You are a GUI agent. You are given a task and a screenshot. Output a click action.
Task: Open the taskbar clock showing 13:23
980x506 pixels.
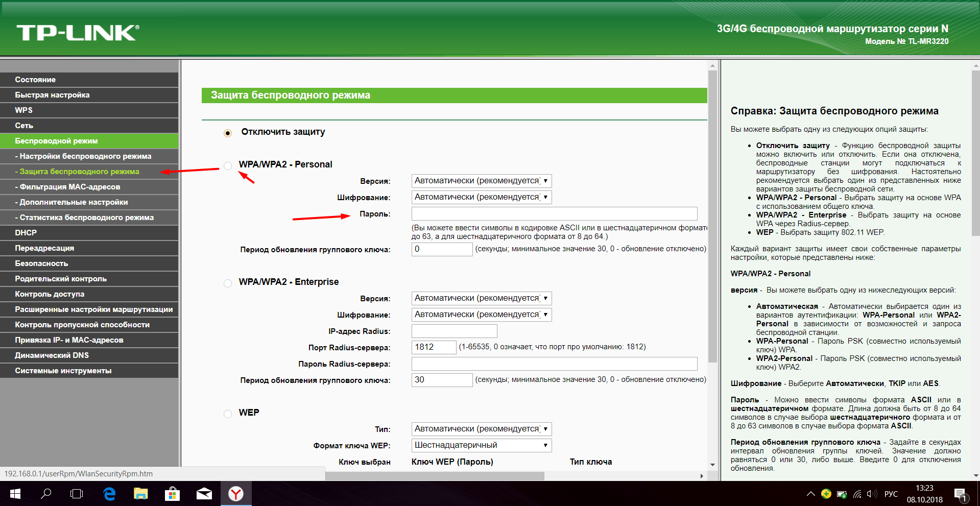pyautogui.click(x=925, y=494)
